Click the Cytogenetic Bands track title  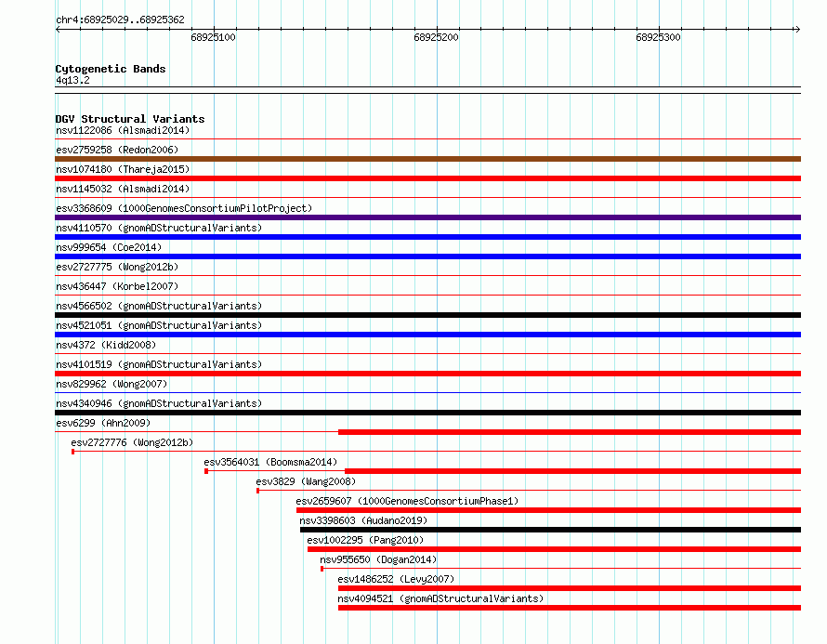(x=111, y=69)
